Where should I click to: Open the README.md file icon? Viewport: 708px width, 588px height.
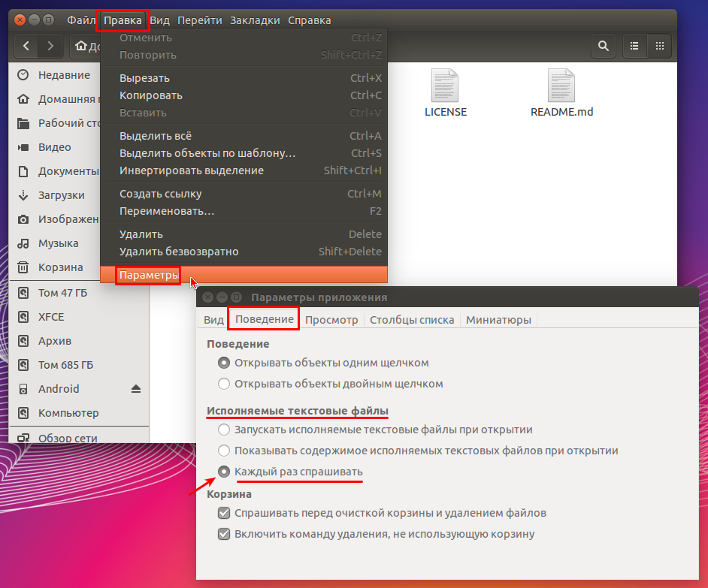[x=561, y=86]
